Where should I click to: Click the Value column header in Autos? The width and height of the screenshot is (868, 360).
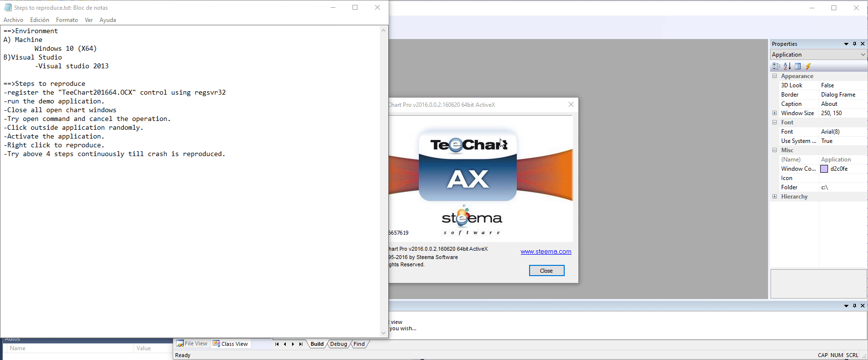[153, 348]
